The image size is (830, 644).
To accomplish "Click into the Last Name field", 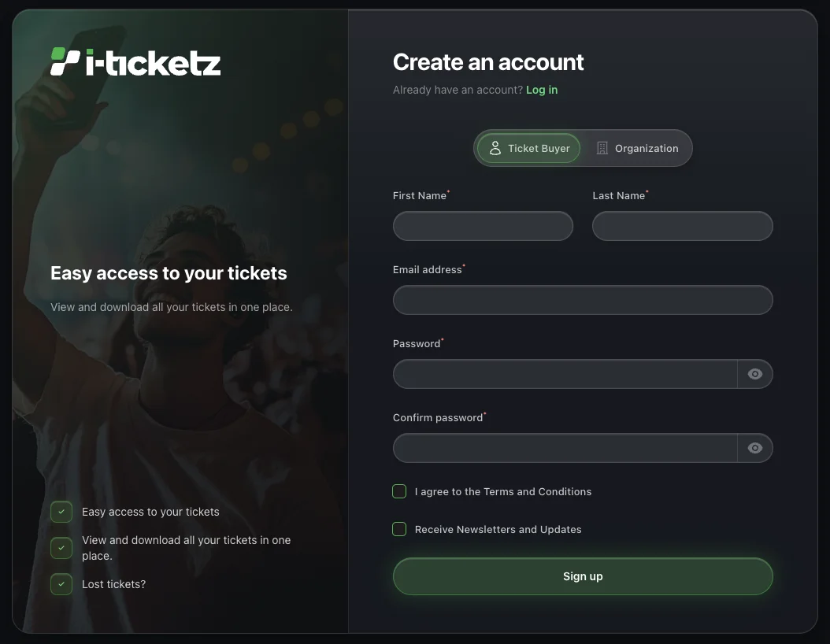I will click(682, 226).
